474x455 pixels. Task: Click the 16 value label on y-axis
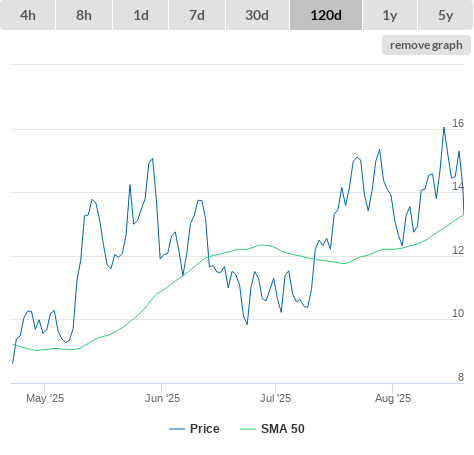click(x=458, y=123)
